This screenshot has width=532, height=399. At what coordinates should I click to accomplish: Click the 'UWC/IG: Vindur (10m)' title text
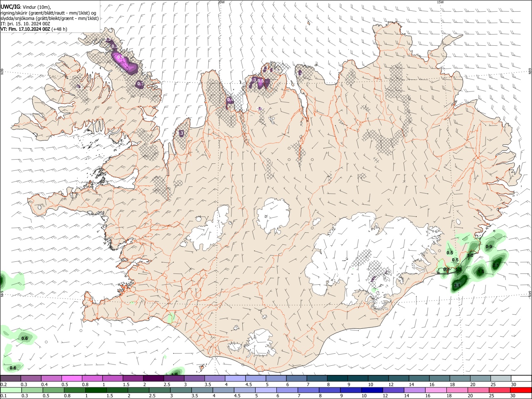point(26,7)
